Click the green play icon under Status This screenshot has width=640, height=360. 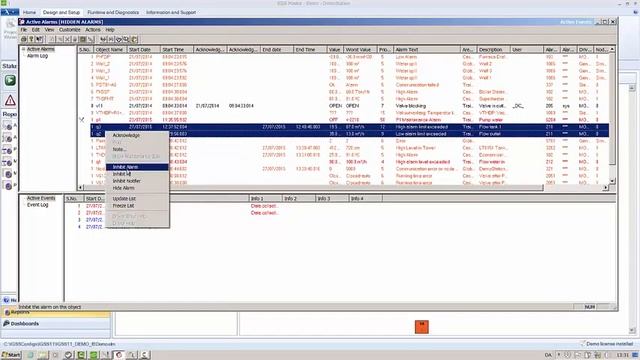10,80
